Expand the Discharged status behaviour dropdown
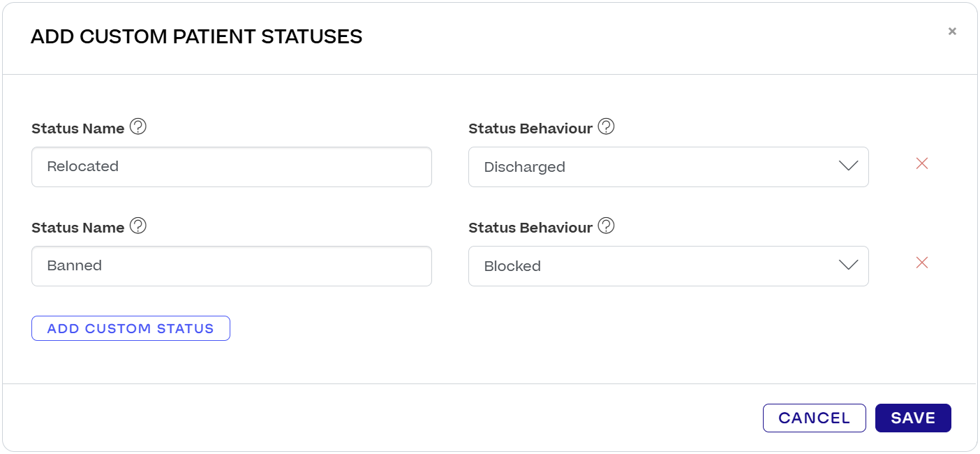Image resolution: width=980 pixels, height=454 pixels. 669,166
